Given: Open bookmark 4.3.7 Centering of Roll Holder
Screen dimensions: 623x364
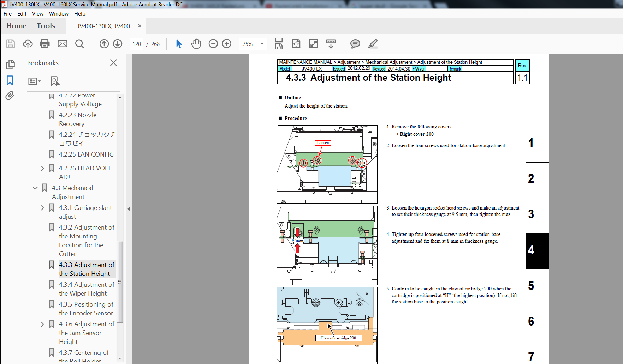Looking at the screenshot, I should point(84,356).
